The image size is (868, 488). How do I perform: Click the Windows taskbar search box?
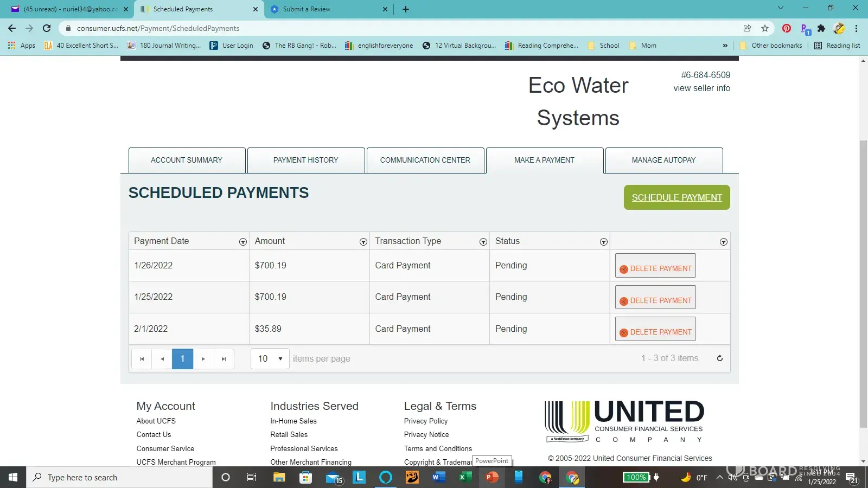point(119,478)
